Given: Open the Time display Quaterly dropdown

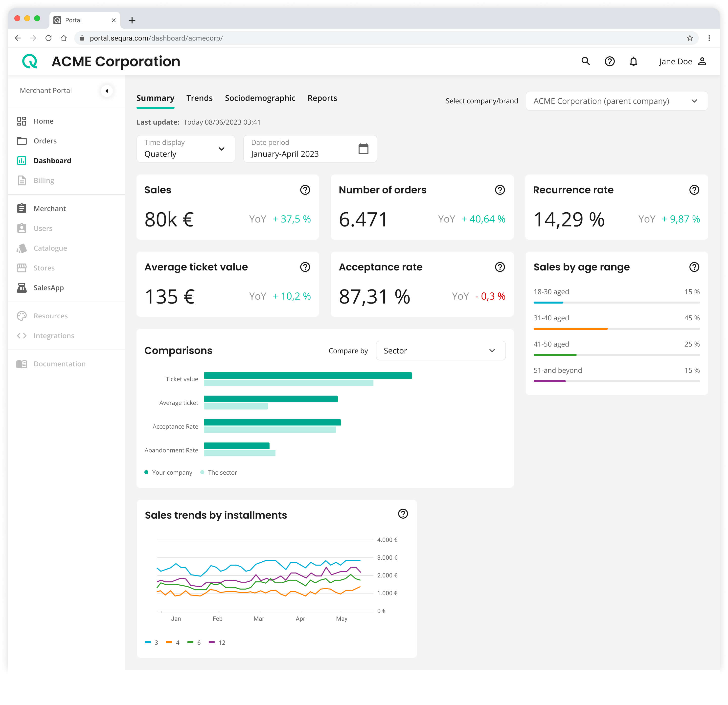Looking at the screenshot, I should point(186,149).
